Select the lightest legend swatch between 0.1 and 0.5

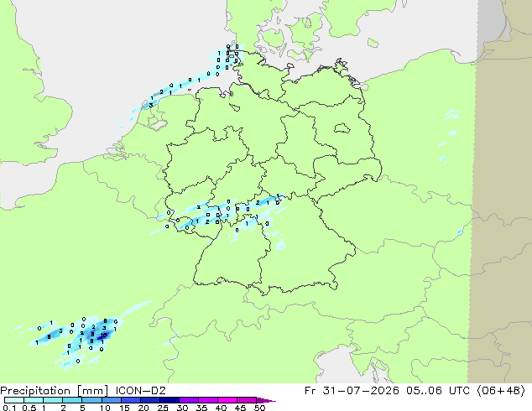14,400
